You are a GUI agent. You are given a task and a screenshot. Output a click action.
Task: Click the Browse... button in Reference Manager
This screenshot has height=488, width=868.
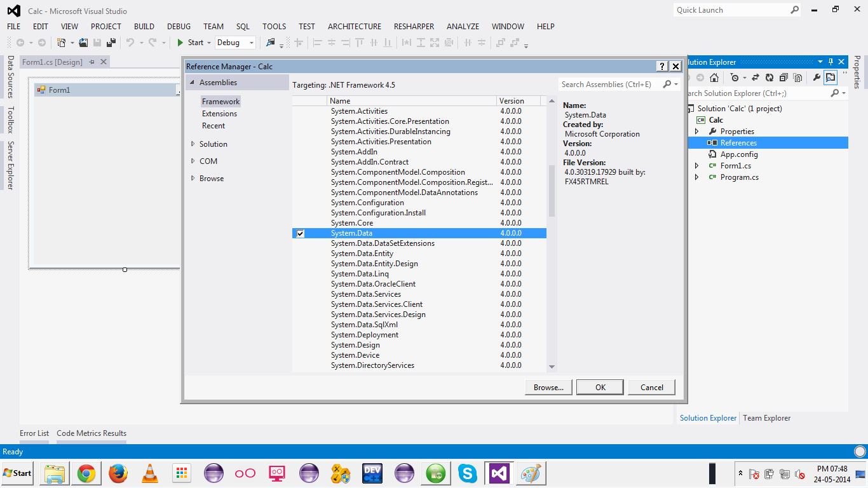(549, 388)
